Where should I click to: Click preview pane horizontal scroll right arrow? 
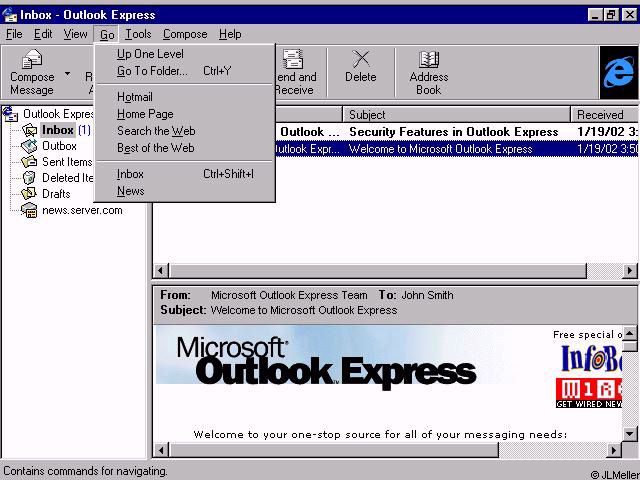coord(613,450)
